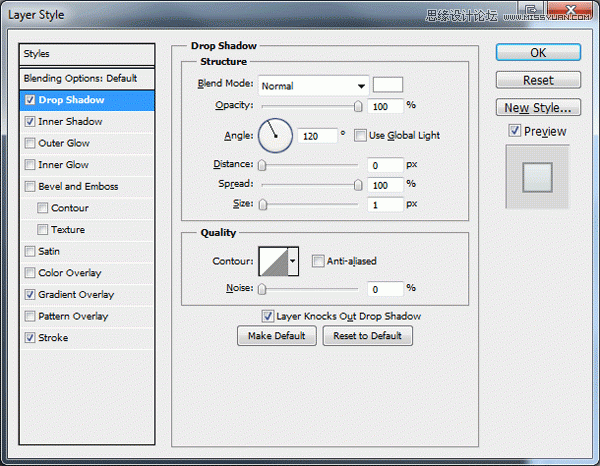
Task: Click the Distance value field
Action: [385, 165]
